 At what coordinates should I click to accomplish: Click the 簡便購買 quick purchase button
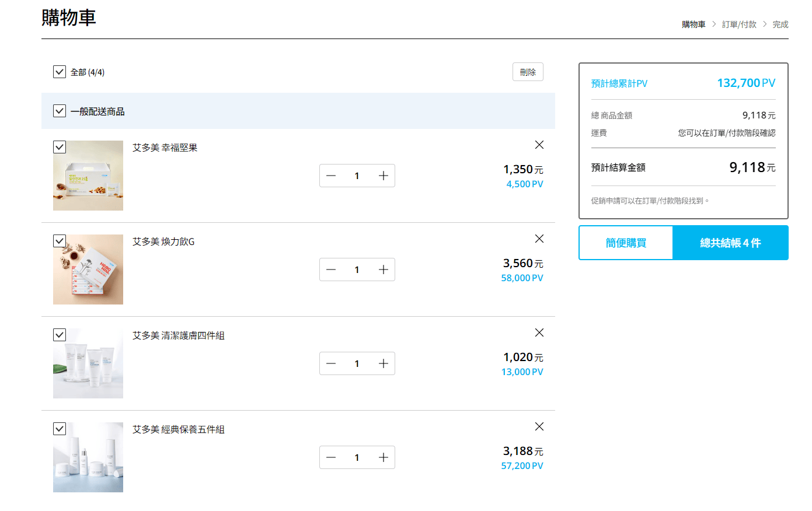click(626, 243)
